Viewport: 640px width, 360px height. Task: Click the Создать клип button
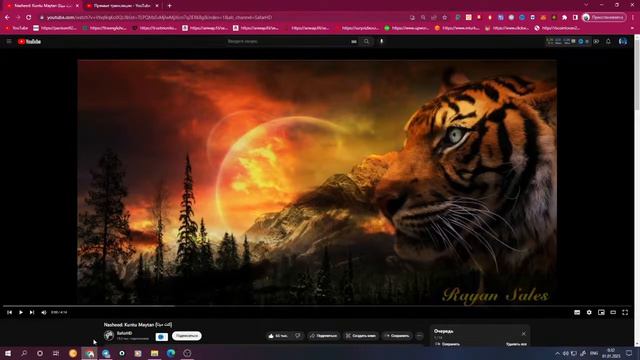pyautogui.click(x=361, y=336)
